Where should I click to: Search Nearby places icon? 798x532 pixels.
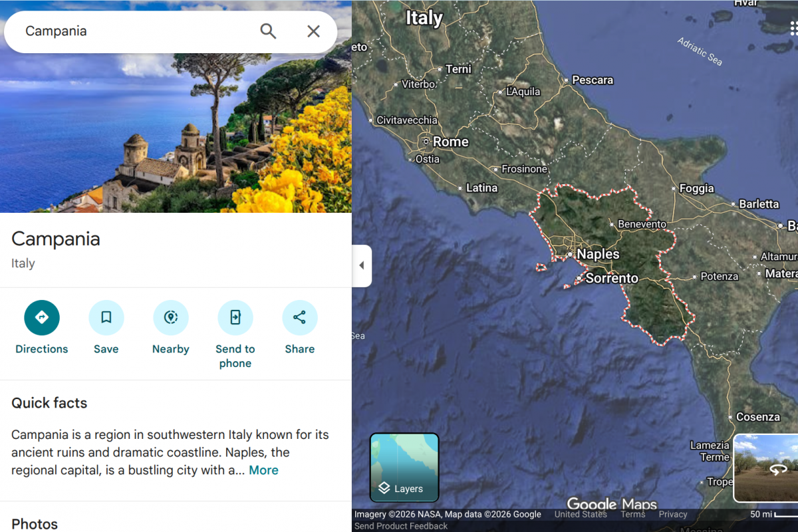click(x=171, y=318)
